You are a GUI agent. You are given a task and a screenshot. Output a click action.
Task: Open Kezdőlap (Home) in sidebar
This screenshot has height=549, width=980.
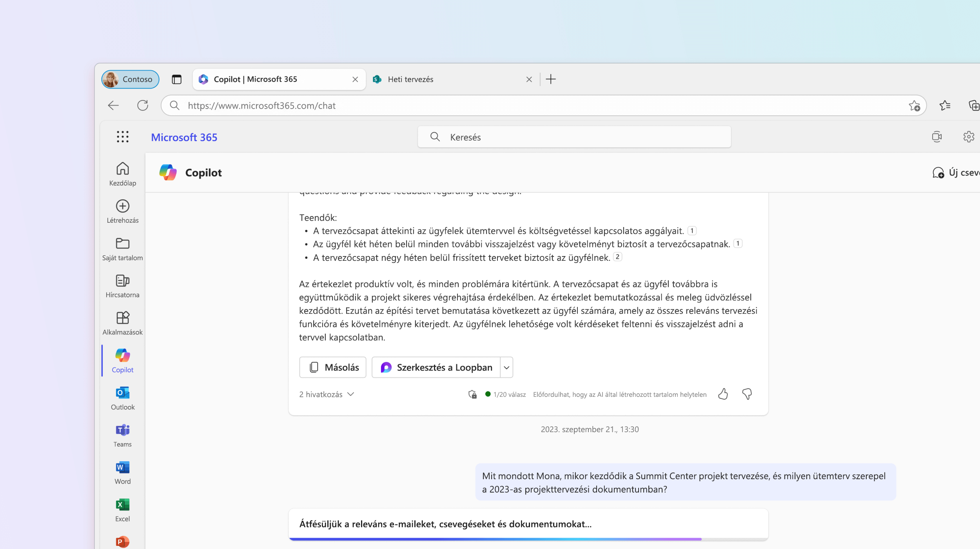[122, 174]
